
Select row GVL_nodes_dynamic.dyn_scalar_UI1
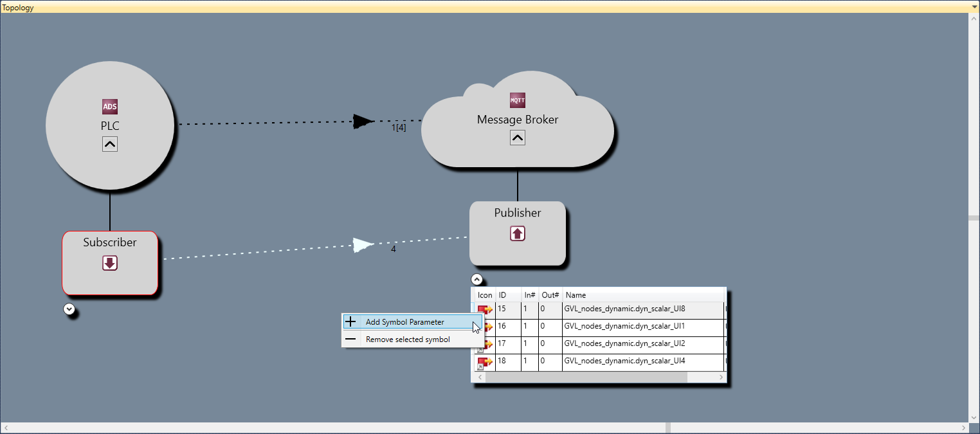pos(599,328)
